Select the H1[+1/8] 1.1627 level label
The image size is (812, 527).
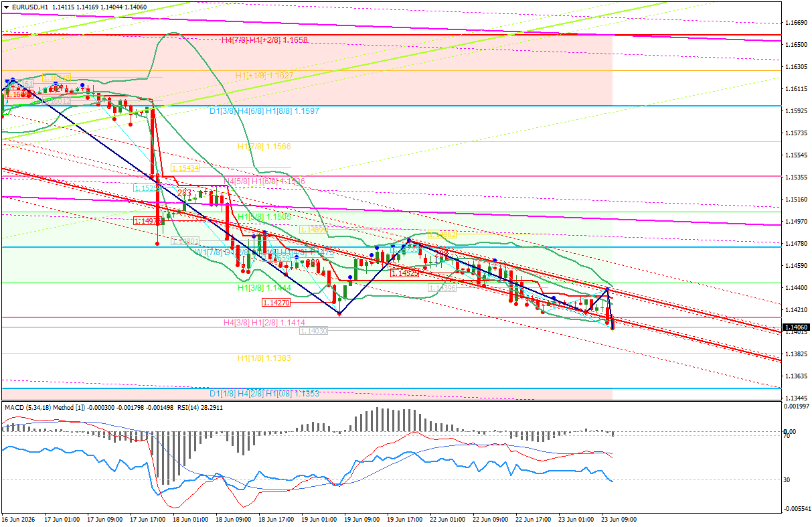coord(264,76)
